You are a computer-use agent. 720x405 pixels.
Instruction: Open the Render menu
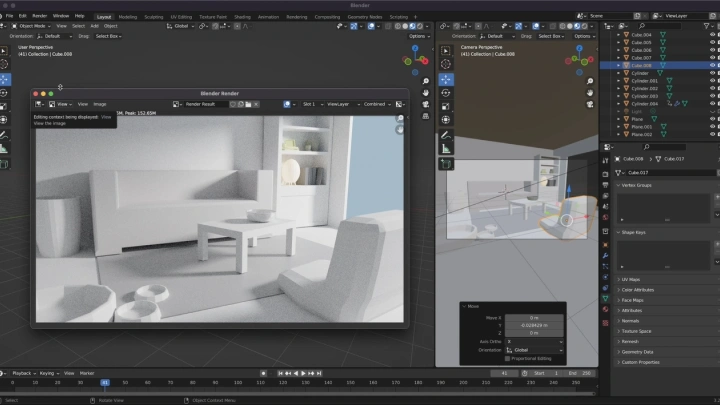click(39, 16)
